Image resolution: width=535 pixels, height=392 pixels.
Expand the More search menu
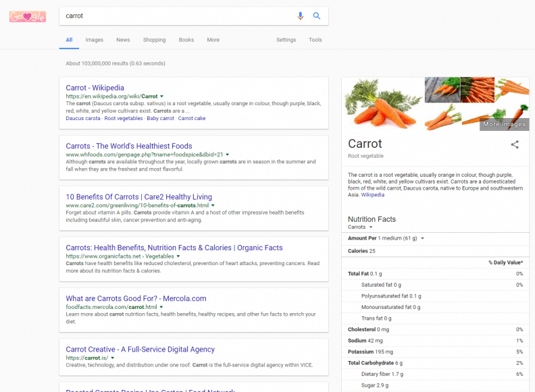point(213,40)
